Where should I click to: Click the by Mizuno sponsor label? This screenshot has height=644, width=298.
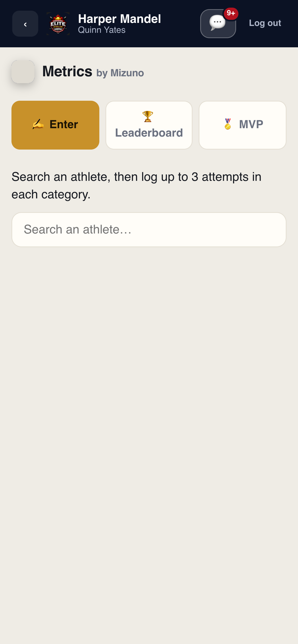point(120,73)
